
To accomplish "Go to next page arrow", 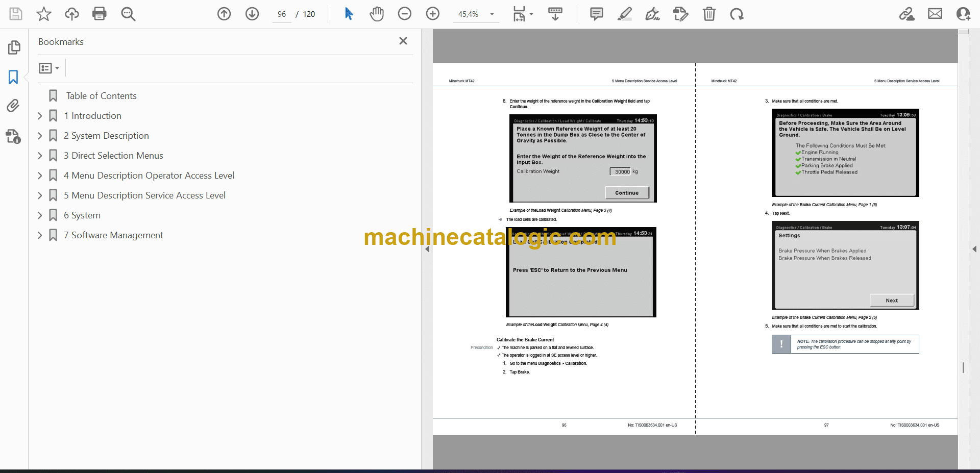I will [252, 14].
